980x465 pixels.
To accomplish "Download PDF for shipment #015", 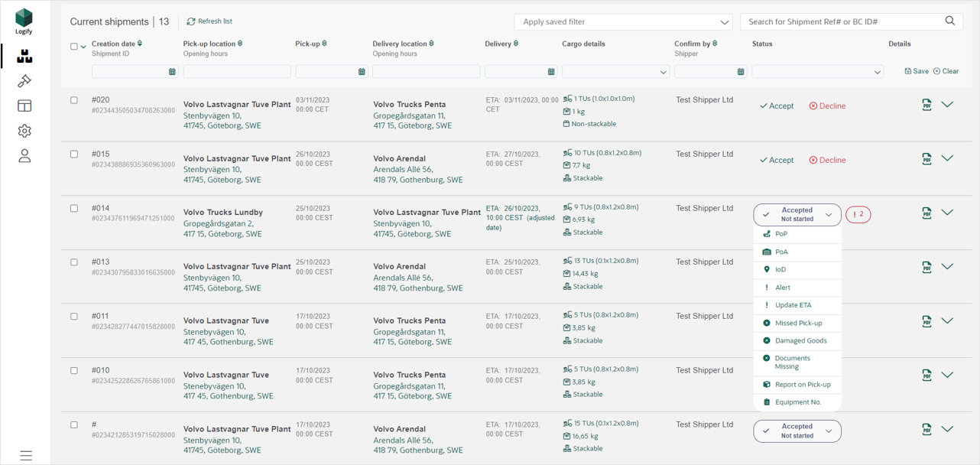I will click(x=926, y=159).
